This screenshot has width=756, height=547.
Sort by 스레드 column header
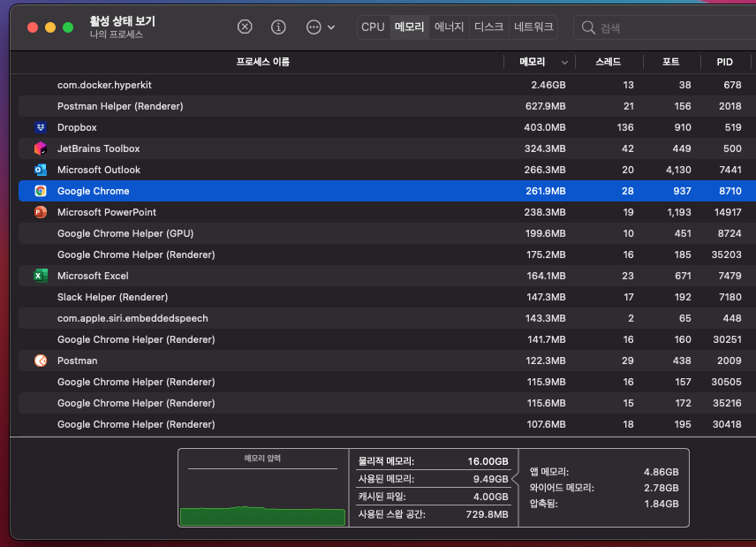pyautogui.click(x=608, y=62)
